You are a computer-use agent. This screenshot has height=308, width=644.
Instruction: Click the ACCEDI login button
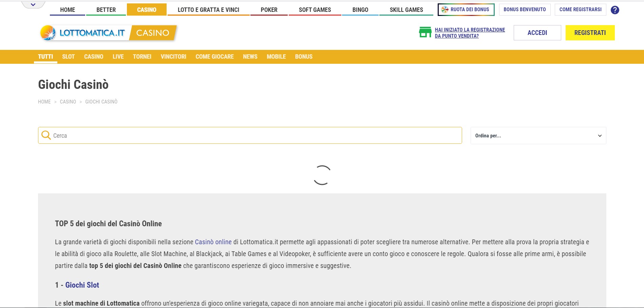[x=537, y=33]
